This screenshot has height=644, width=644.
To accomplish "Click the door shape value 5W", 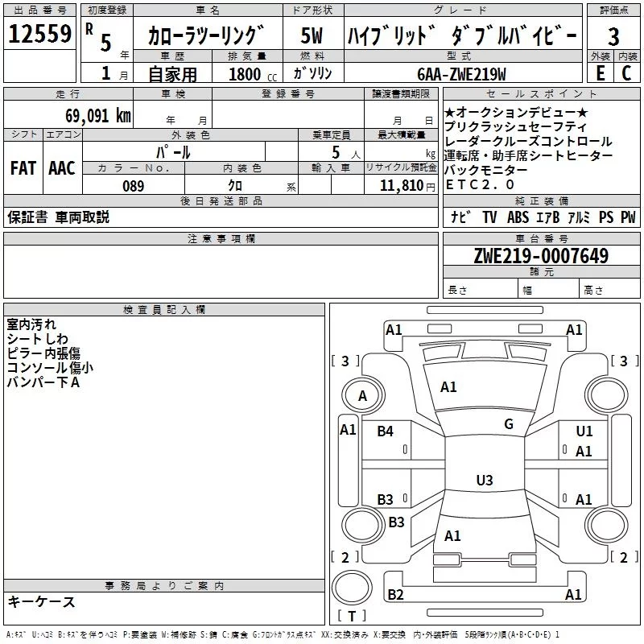I will point(312,35).
